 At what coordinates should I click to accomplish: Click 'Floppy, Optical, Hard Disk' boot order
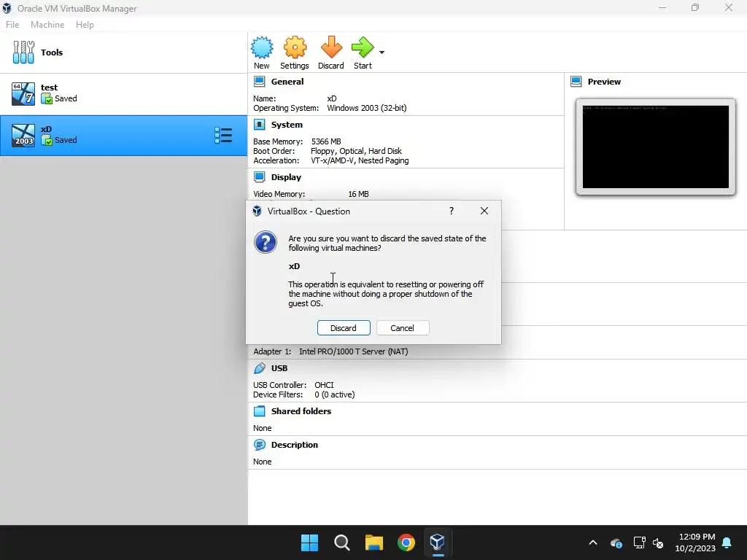356,151
